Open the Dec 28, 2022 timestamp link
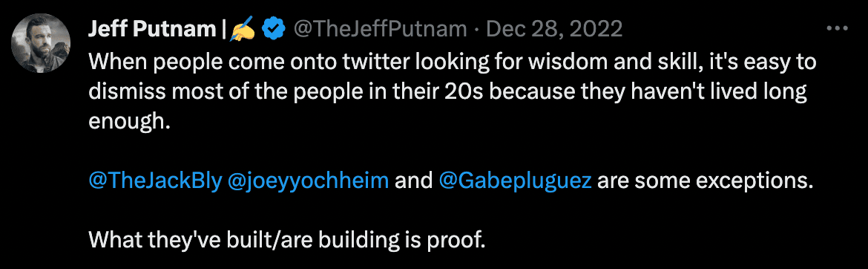Viewport: 868px width, 269px height. tap(553, 30)
